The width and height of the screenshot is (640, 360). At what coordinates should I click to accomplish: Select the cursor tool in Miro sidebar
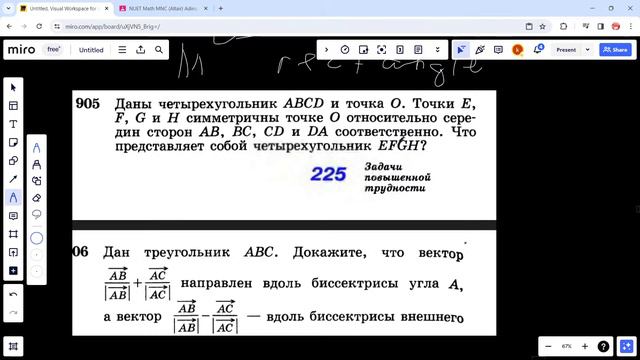13,87
